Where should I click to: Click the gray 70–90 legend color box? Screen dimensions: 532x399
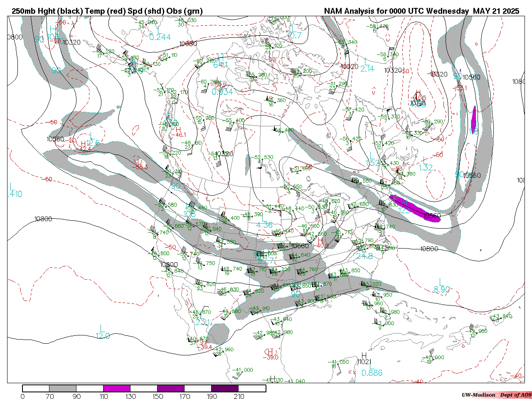[x=63, y=388]
